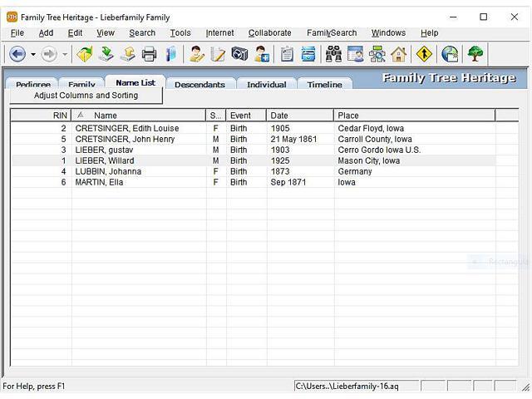This screenshot has width=532, height=399.
Task: Open the FamilySearch menu
Action: click(331, 33)
